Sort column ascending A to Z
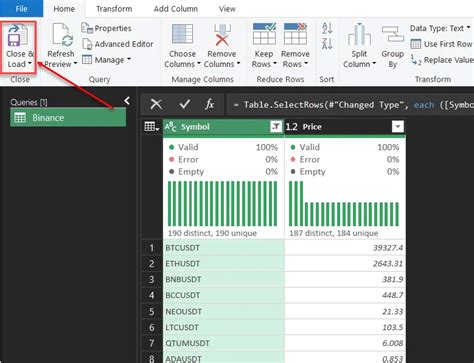The height and width of the screenshot is (363, 474). click(327, 28)
